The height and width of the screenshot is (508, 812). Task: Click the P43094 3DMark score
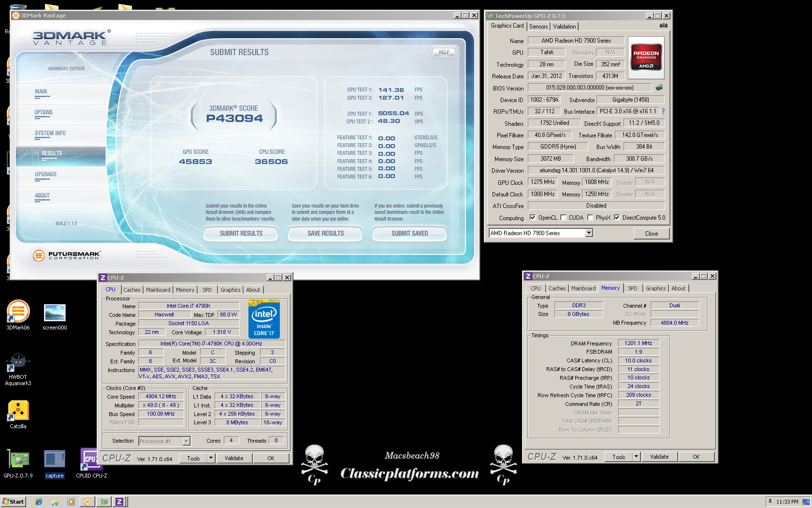point(234,119)
